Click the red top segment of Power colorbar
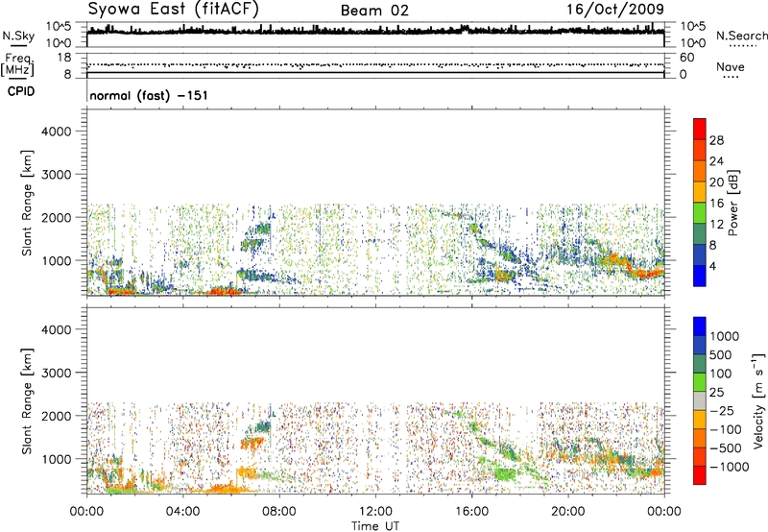 click(700, 130)
